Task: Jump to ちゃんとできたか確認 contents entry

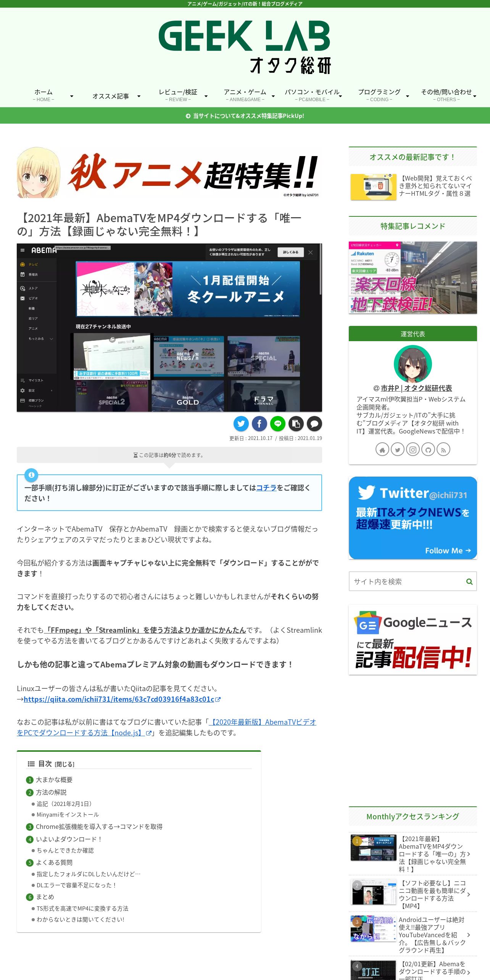Action: point(65,850)
